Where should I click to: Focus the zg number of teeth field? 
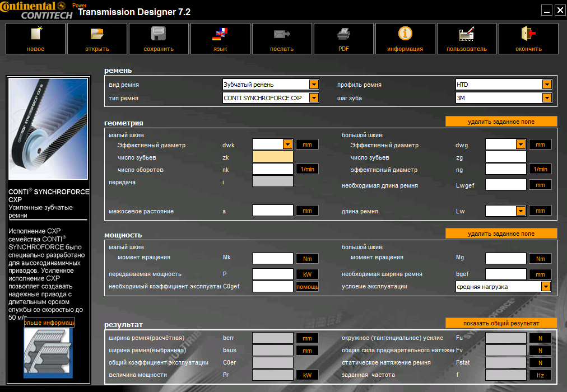[x=505, y=156]
